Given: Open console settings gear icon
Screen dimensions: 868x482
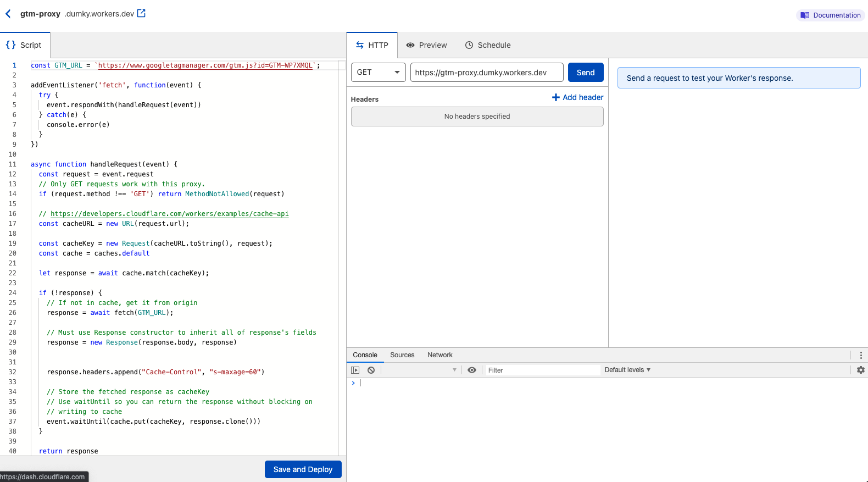Looking at the screenshot, I should [860, 370].
